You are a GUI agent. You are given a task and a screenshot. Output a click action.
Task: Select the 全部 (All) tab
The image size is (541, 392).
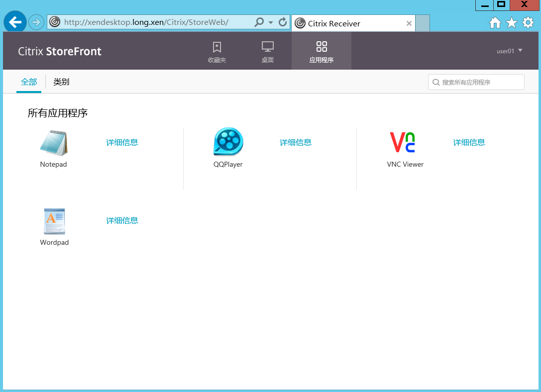[29, 82]
